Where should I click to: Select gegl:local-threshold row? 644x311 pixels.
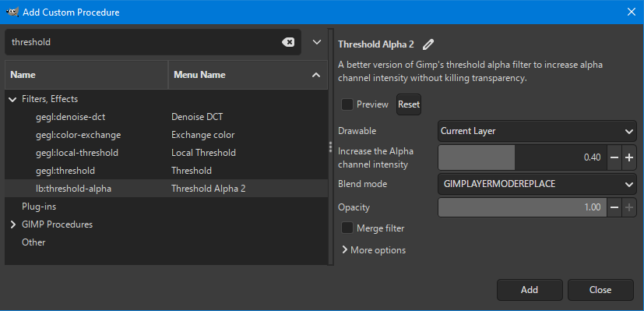166,153
